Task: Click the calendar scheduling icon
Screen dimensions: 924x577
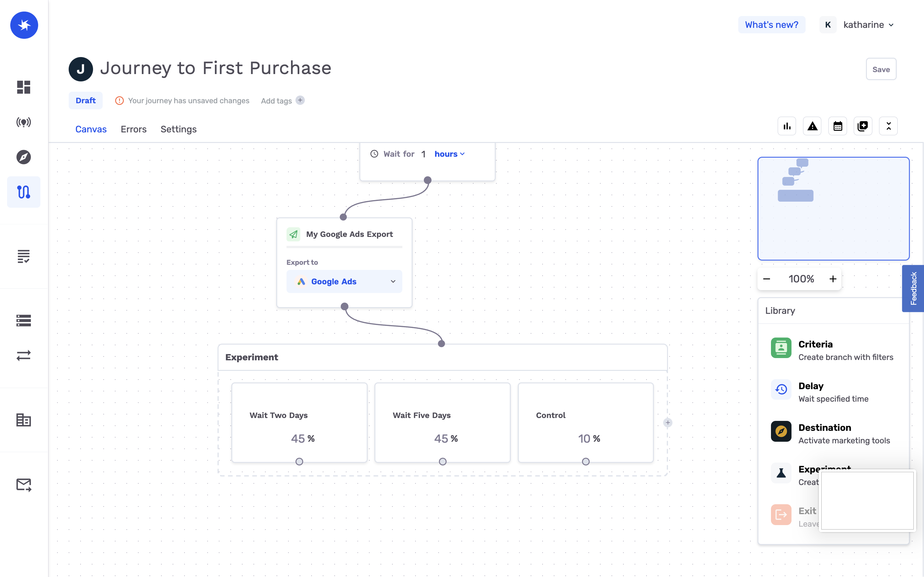Action: (837, 126)
